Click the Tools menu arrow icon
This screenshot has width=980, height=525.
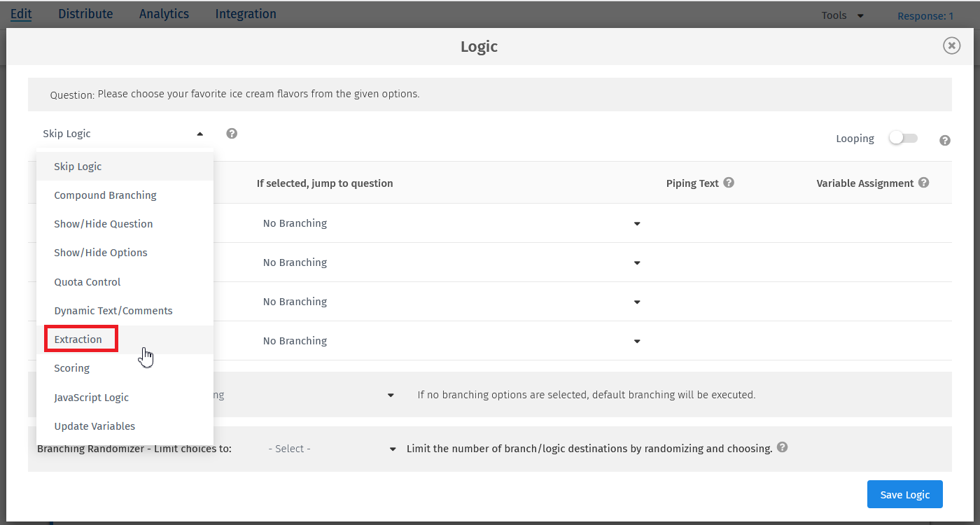tap(860, 15)
